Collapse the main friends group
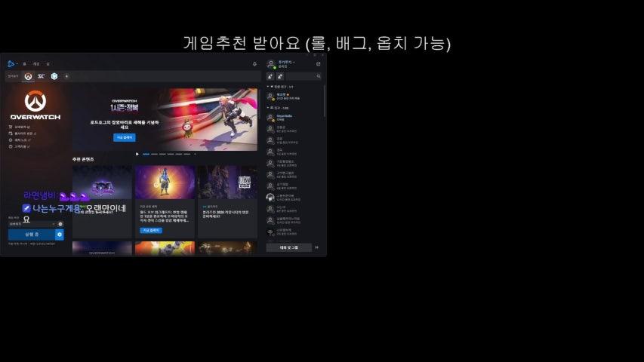This screenshot has width=644, height=362. pyautogui.click(x=268, y=108)
